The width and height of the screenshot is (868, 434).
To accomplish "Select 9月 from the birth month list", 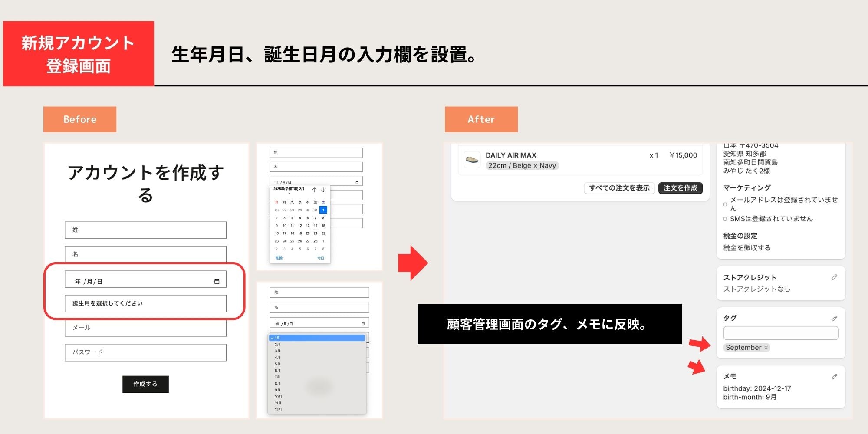I will (x=278, y=390).
